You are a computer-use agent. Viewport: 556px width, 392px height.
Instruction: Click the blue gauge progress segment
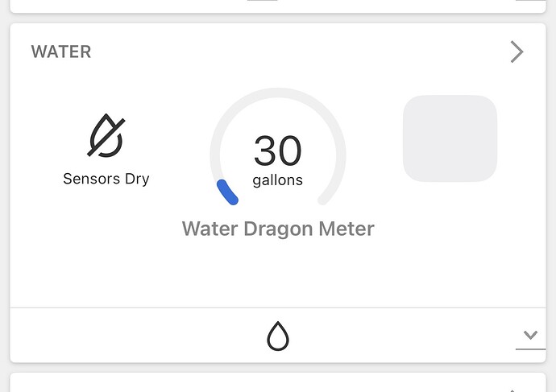tap(227, 192)
